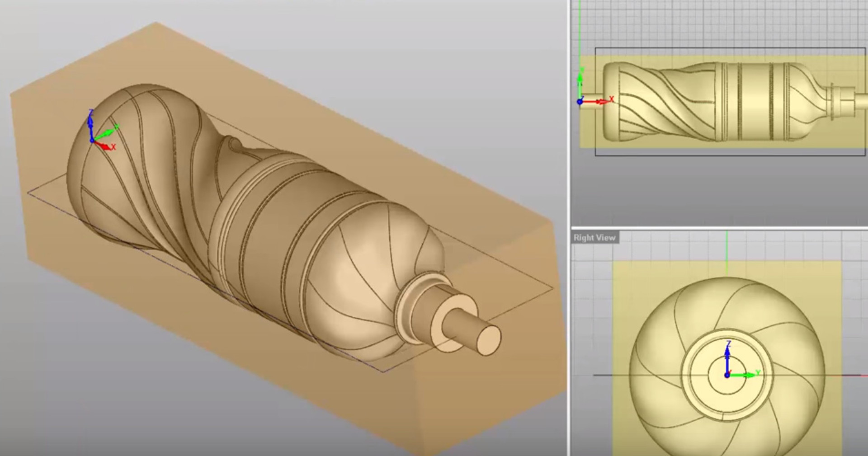Click the bottle cross-section in Right View
The height and width of the screenshot is (456, 868).
coord(727,366)
